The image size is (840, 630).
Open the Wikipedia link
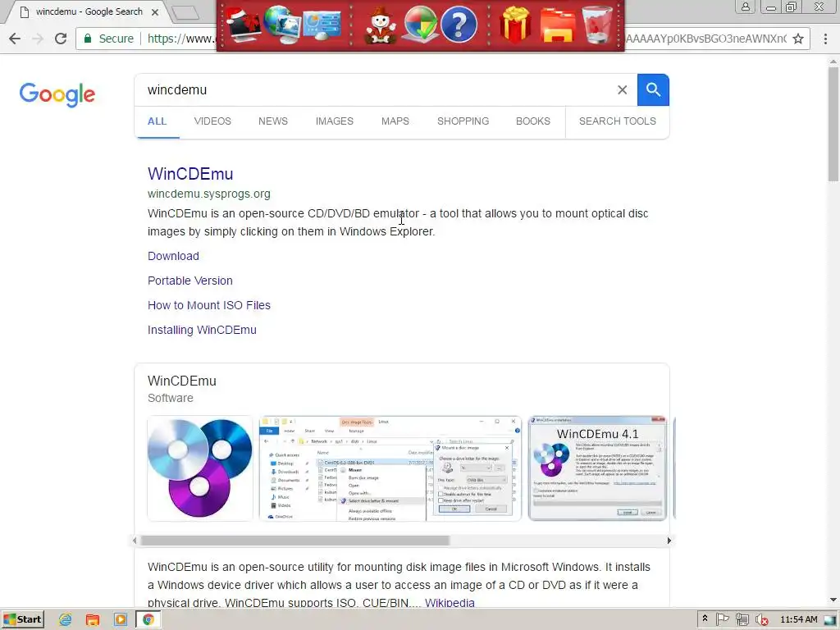450,603
